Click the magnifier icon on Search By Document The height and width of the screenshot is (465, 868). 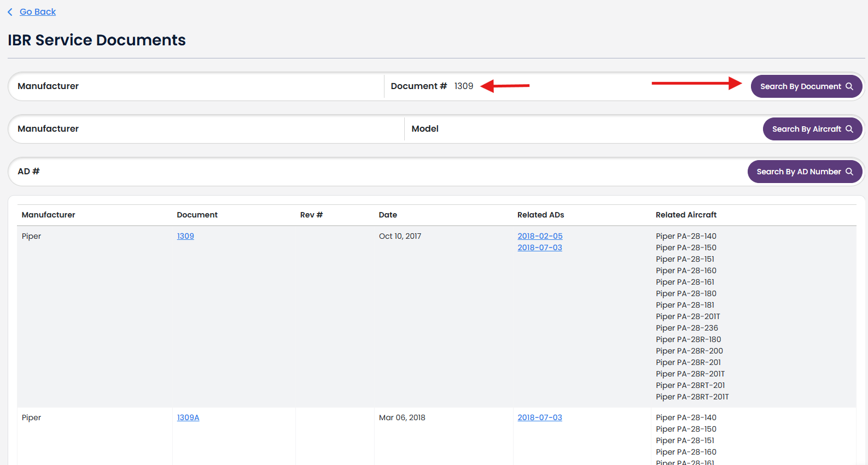849,86
